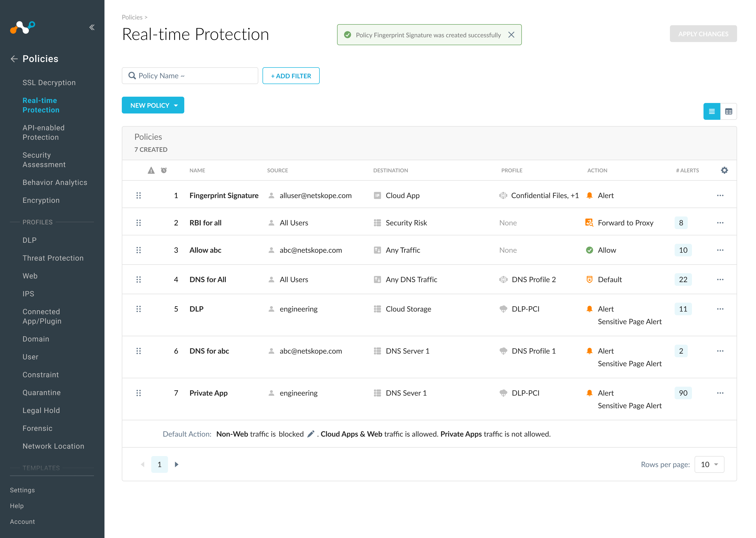Collapse the sidebar with double chevron icon
This screenshot has width=756, height=538.
[x=92, y=27]
